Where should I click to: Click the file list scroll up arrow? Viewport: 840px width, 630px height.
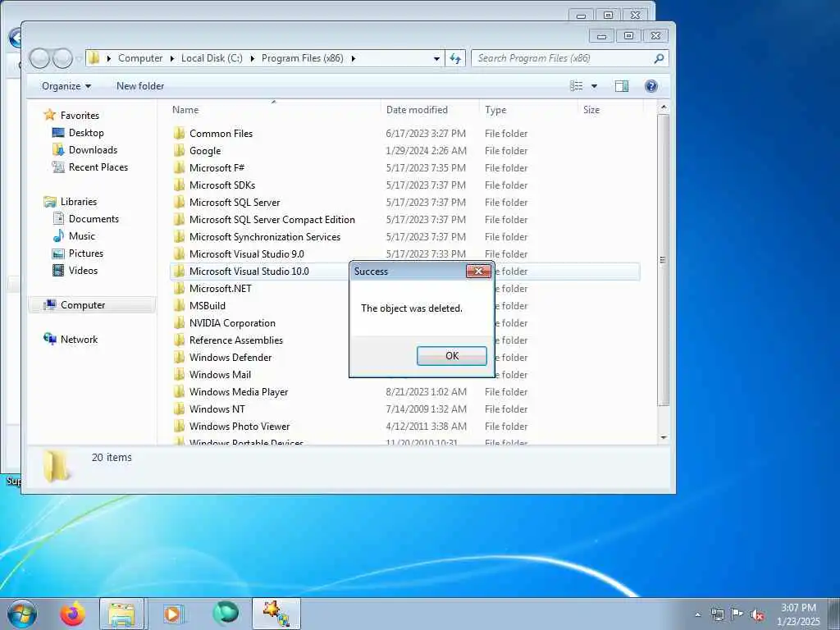(x=664, y=107)
